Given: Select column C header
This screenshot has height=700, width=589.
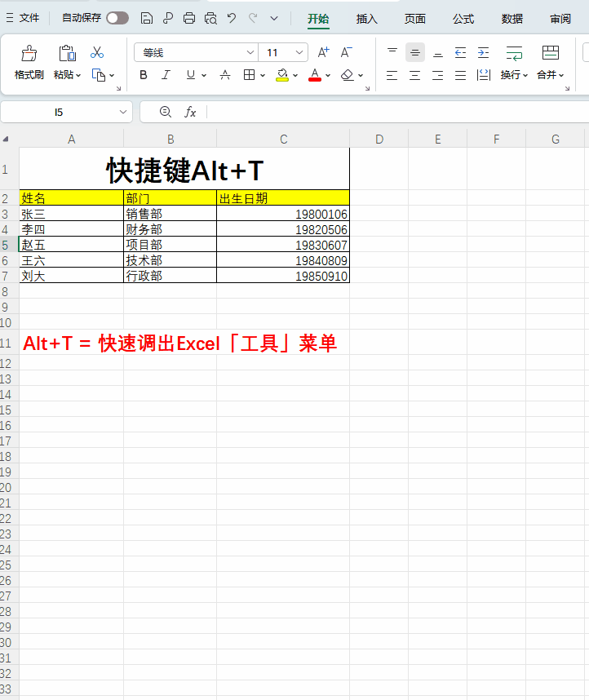Looking at the screenshot, I should pos(283,140).
